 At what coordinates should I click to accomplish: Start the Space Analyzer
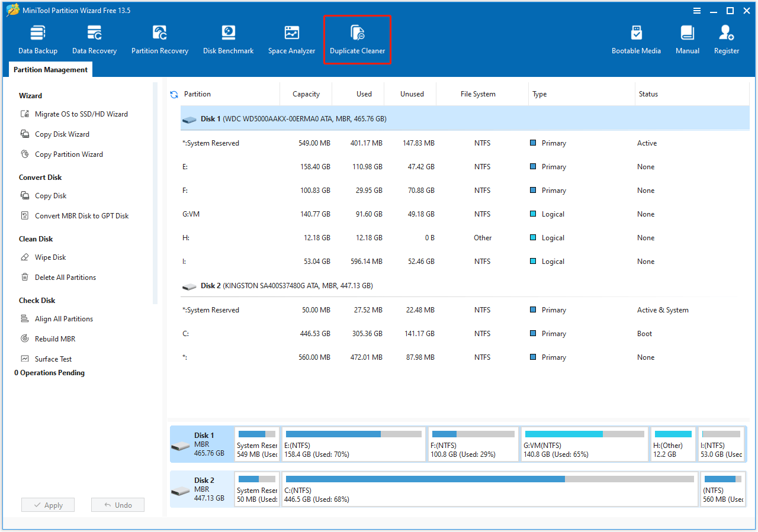tap(291, 38)
